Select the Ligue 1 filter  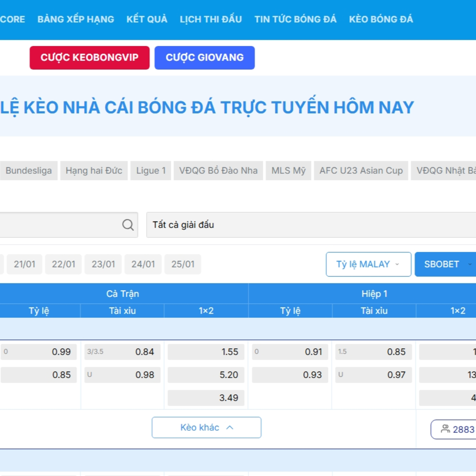151,171
